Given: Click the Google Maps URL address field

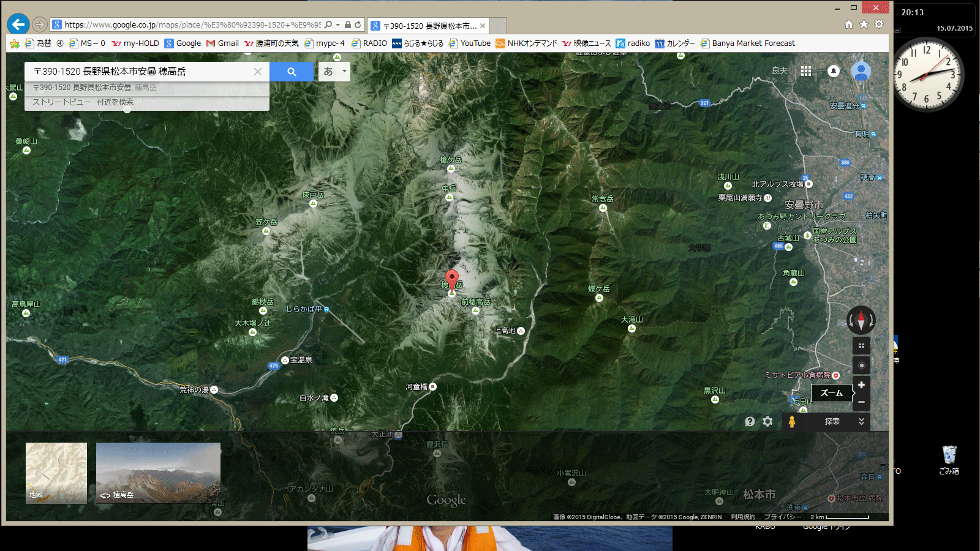Looking at the screenshot, I should point(192,25).
